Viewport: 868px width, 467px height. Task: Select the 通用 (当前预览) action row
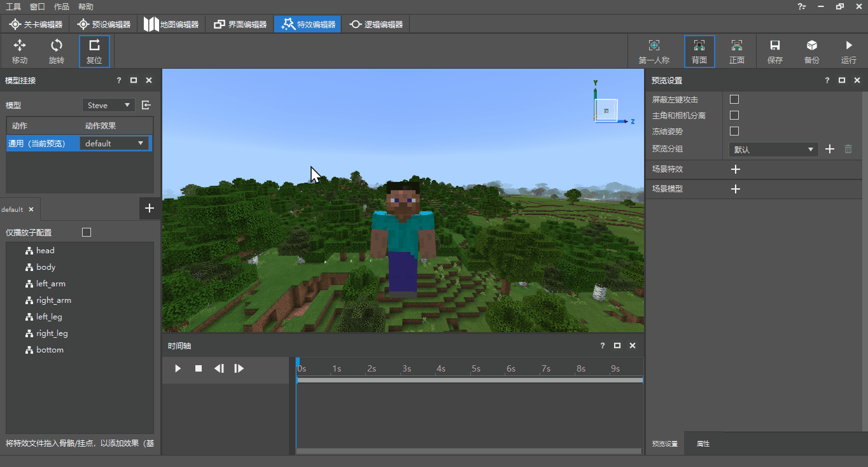[x=80, y=143]
